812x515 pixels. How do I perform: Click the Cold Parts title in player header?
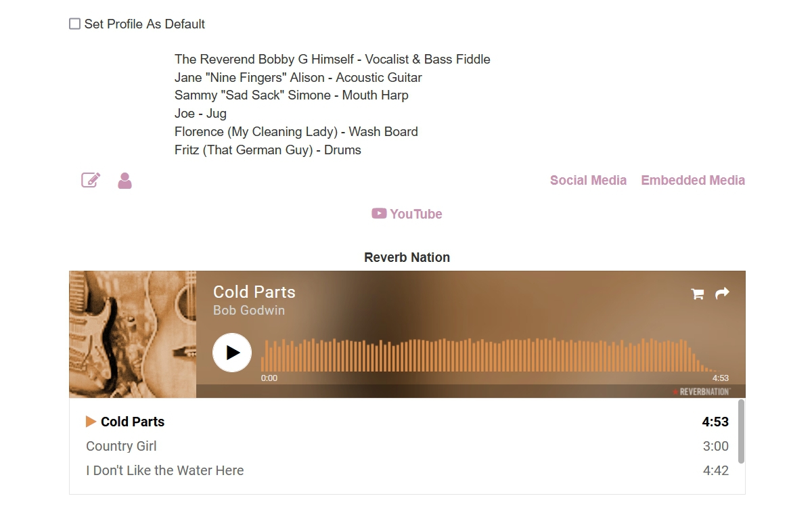(254, 292)
